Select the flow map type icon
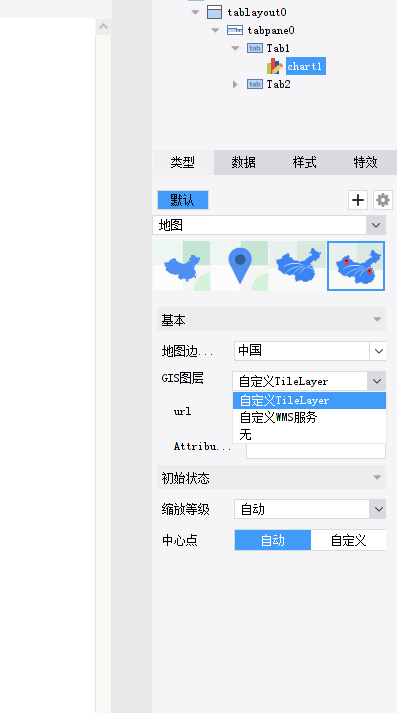The height and width of the screenshot is (713, 397). click(x=297, y=266)
